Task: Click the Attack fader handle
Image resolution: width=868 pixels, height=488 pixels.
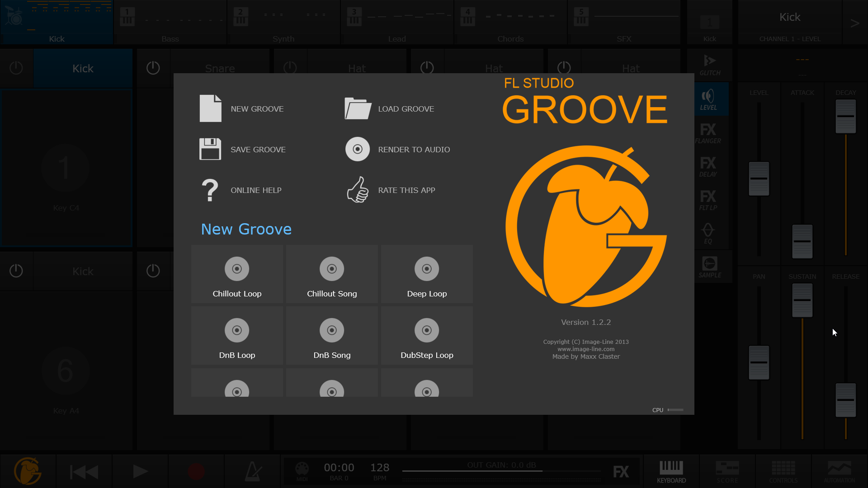Action: pos(802,241)
